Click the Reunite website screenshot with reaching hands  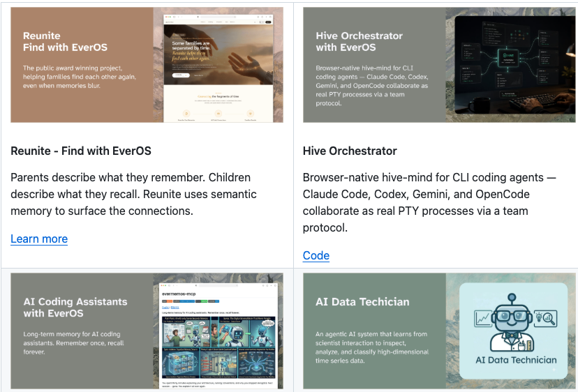pos(218,68)
